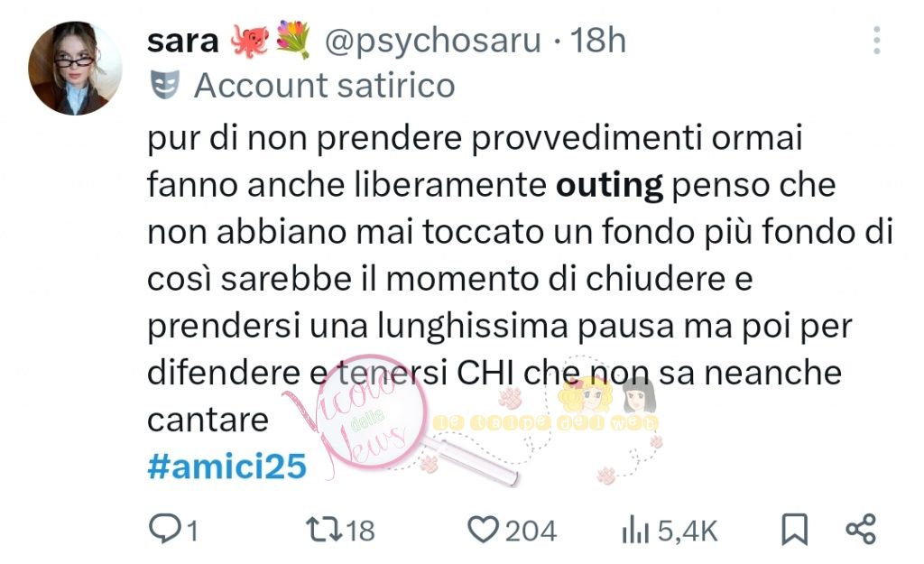The height and width of the screenshot is (564, 924).
Task: Open the Account satirico label
Action: tap(325, 86)
